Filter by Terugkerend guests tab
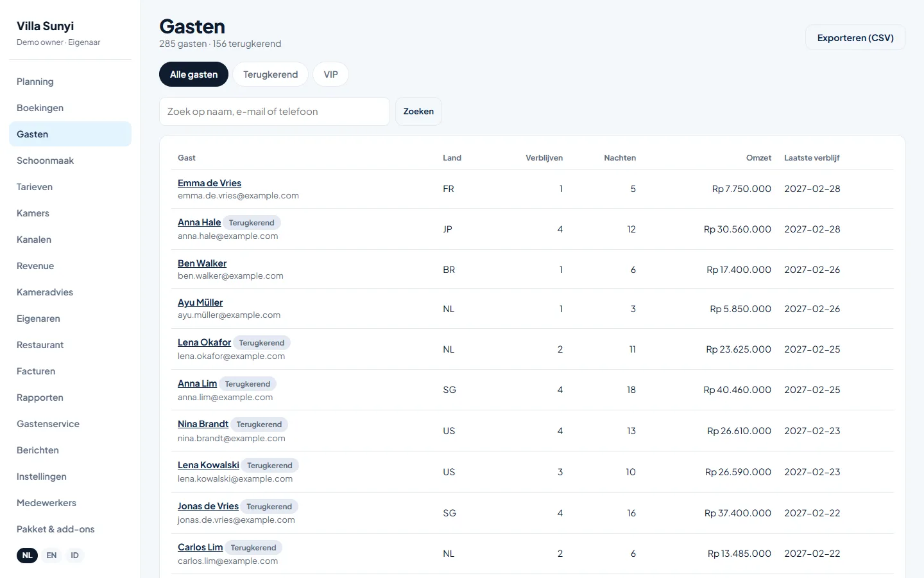Viewport: 924px width, 578px height. click(x=270, y=74)
